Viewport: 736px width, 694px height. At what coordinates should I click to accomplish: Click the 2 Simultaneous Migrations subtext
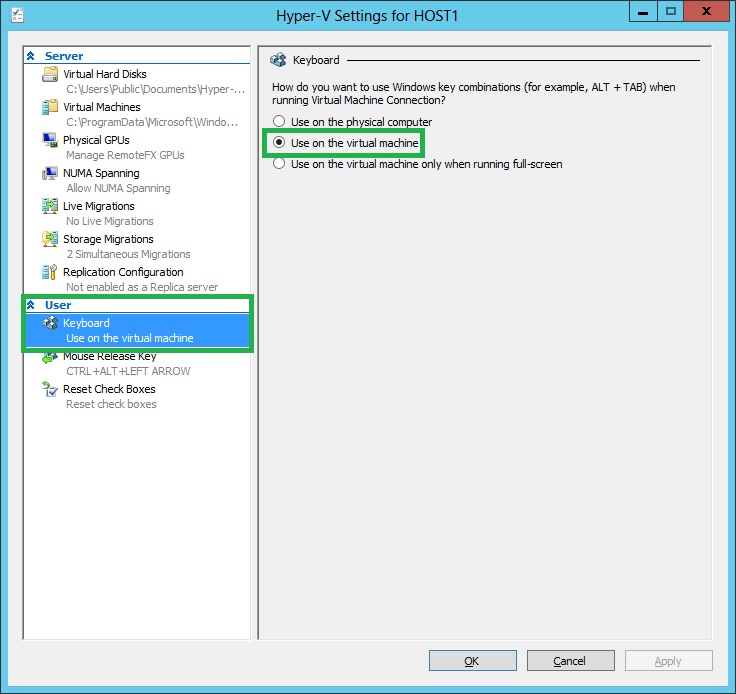click(128, 254)
